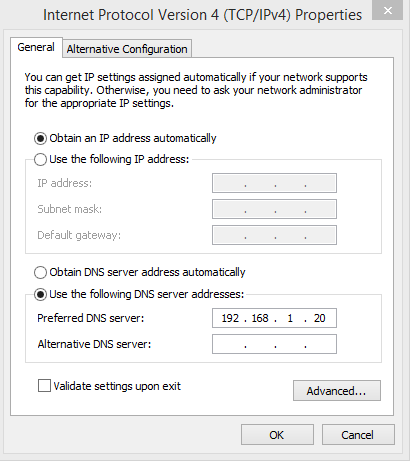Select the General tab
The image size is (410, 463).
pyautogui.click(x=36, y=47)
